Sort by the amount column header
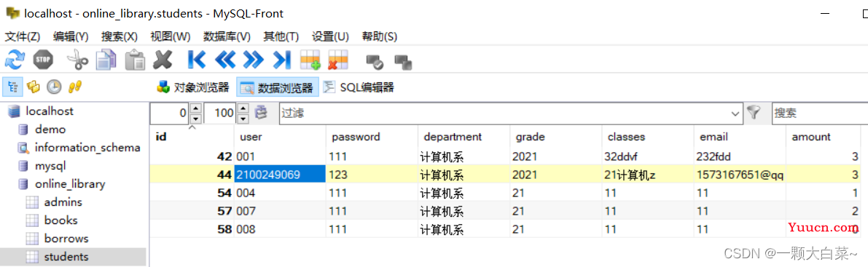 click(823, 137)
